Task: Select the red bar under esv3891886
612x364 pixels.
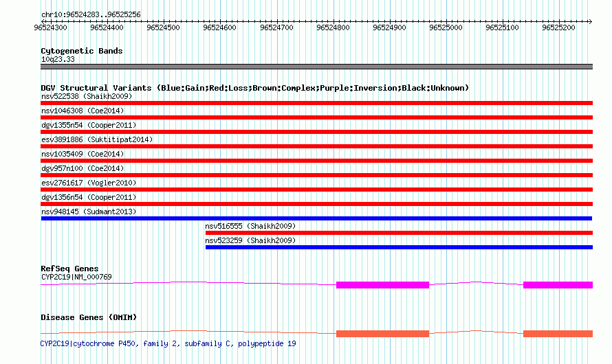Action: 316,146
